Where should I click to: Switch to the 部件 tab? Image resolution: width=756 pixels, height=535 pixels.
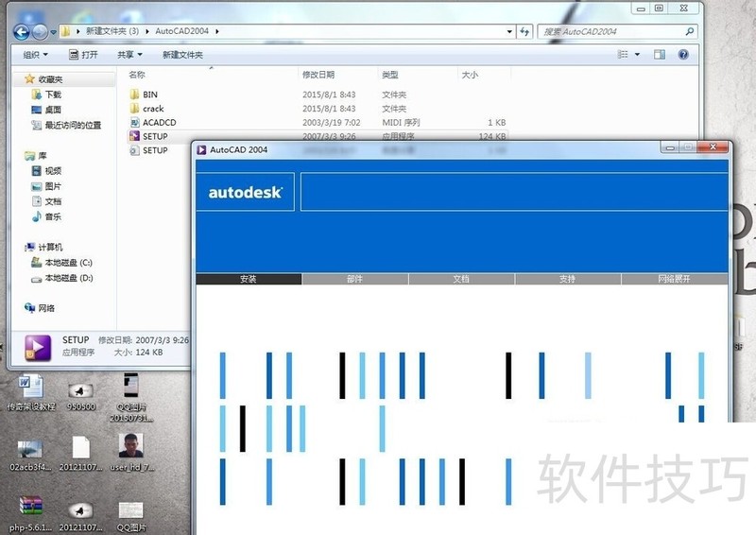pos(355,279)
